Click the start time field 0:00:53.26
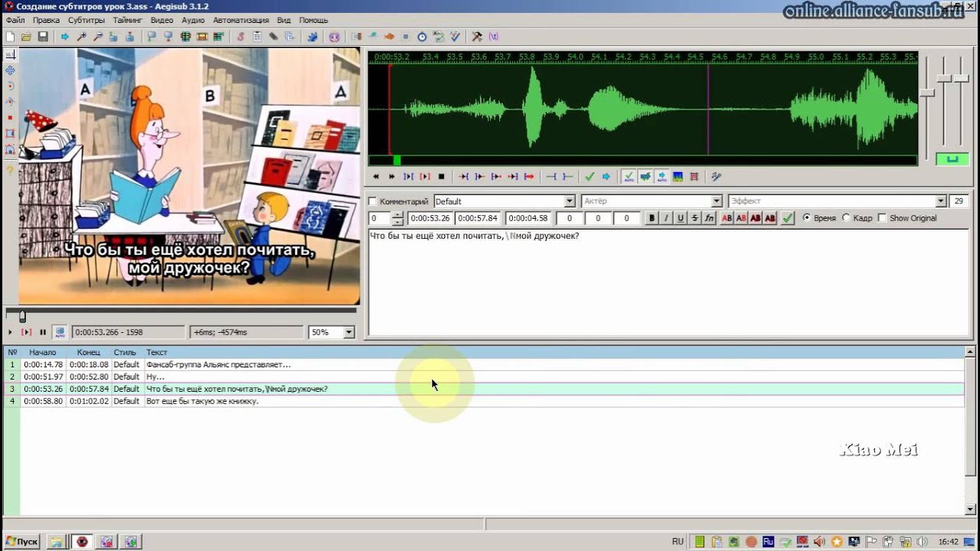Viewport: 980px width, 551px height. click(x=430, y=218)
